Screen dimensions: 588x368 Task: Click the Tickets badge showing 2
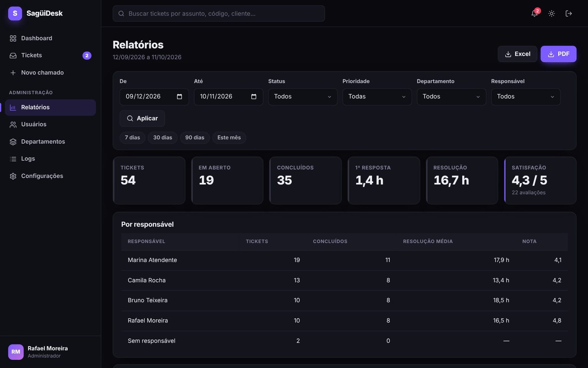[x=87, y=56]
